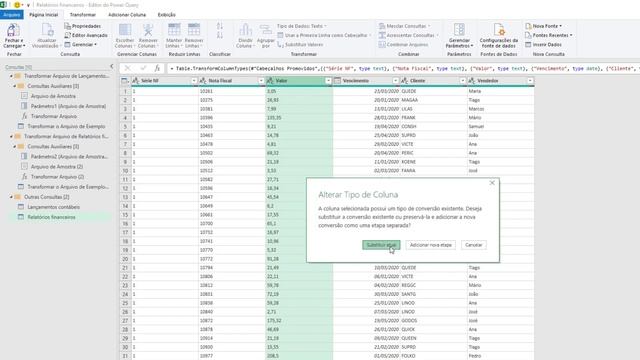Viewport: 640px width, 360px height.
Task: Switch to the Transformar tab
Action: pyautogui.click(x=83, y=15)
